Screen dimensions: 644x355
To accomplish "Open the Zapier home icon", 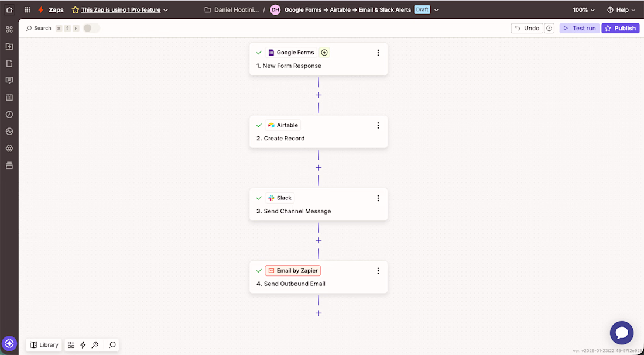I will (9, 10).
